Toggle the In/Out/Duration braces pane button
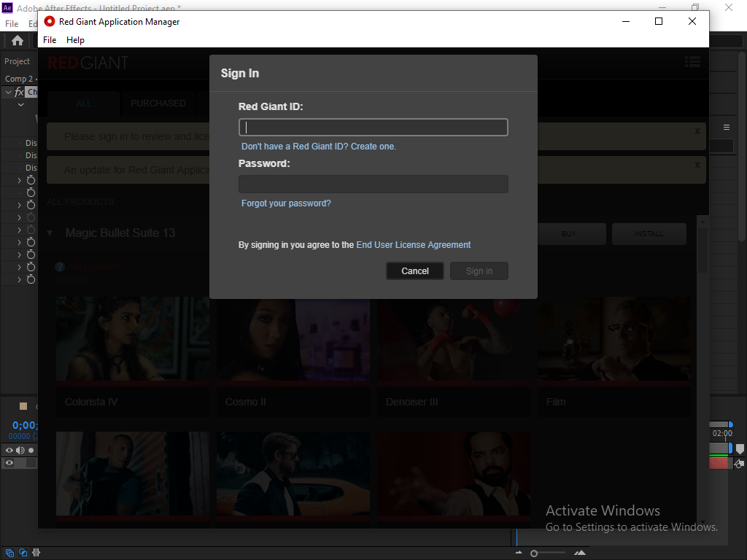The width and height of the screenshot is (747, 560). [36, 553]
